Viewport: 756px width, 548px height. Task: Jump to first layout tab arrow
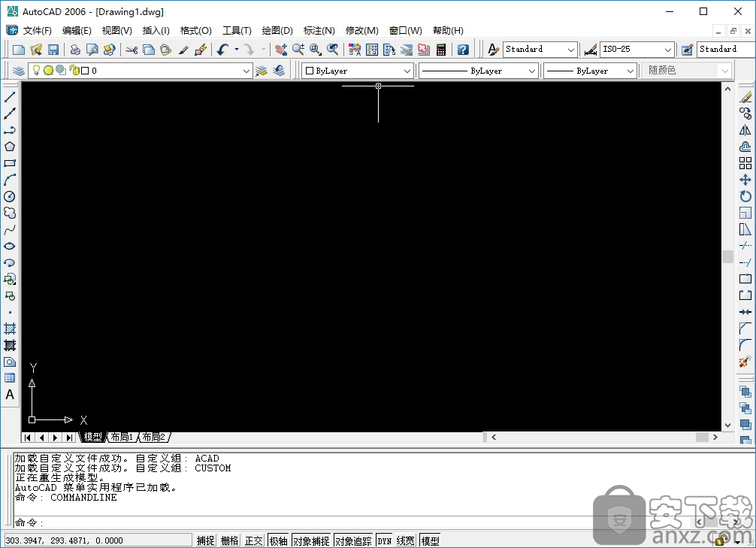point(28,437)
